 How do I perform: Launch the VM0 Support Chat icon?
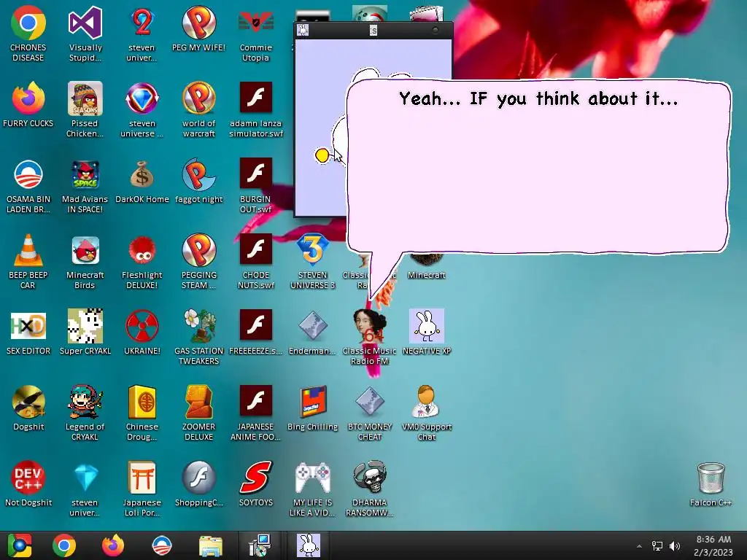[426, 413]
